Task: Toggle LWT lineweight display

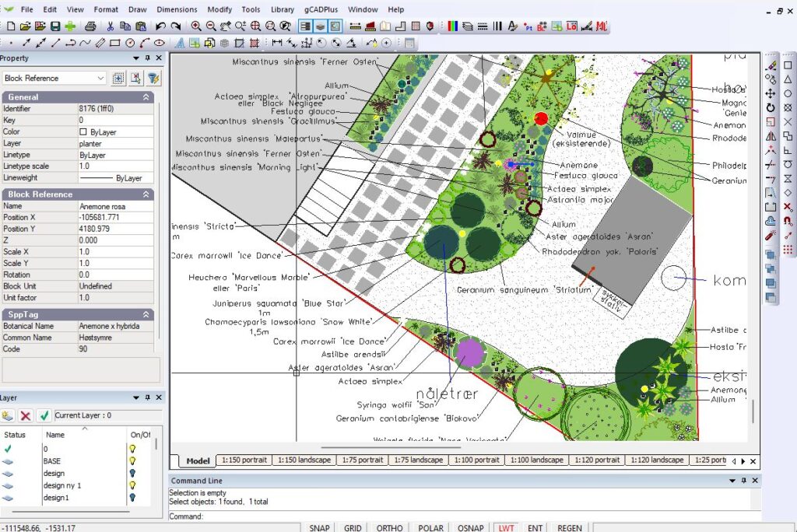Action: (x=506, y=528)
